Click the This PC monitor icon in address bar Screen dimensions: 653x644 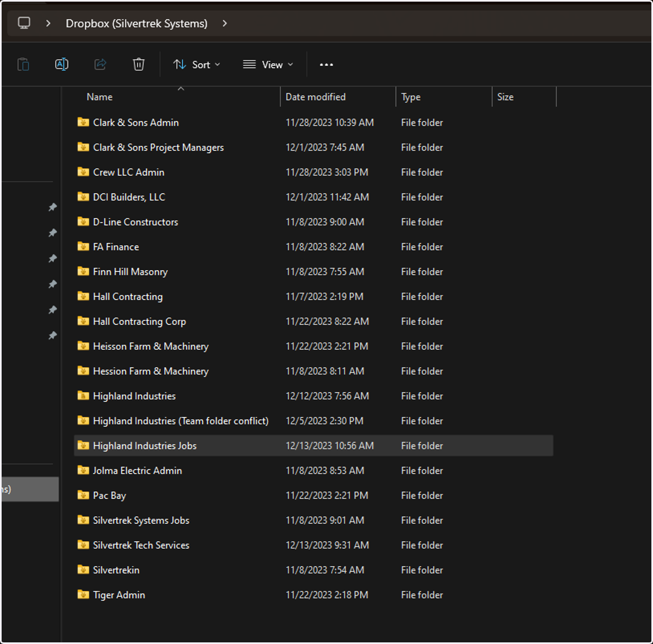coord(24,23)
